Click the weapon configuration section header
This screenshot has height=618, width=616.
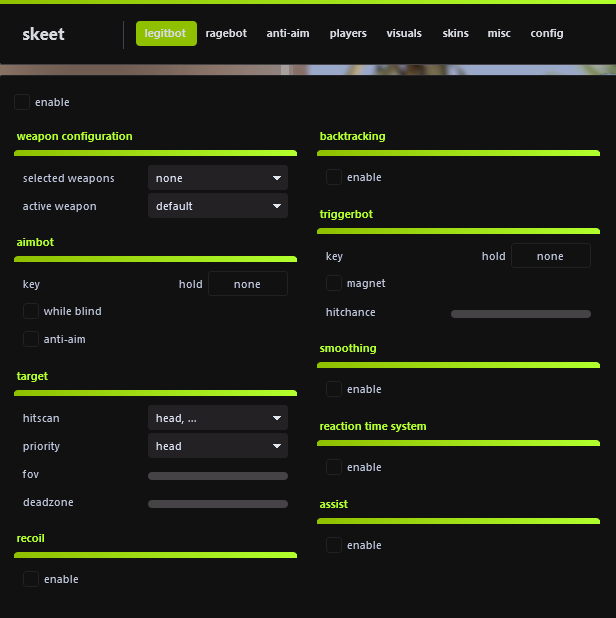click(74, 136)
